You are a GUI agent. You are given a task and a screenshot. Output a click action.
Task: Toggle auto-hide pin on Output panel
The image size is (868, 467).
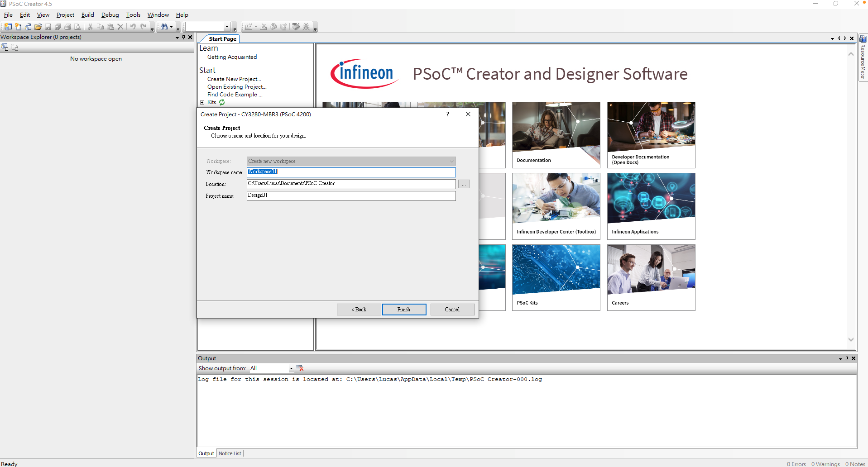[847, 358]
